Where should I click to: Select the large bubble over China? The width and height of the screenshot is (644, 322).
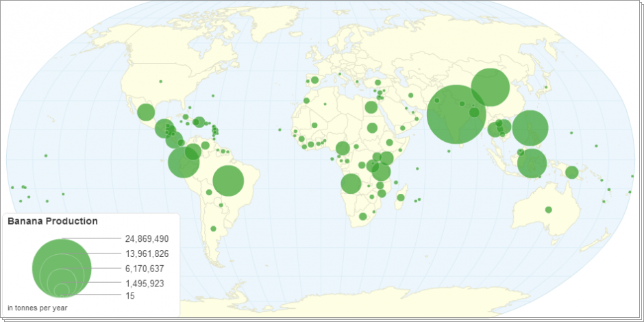[x=491, y=88]
